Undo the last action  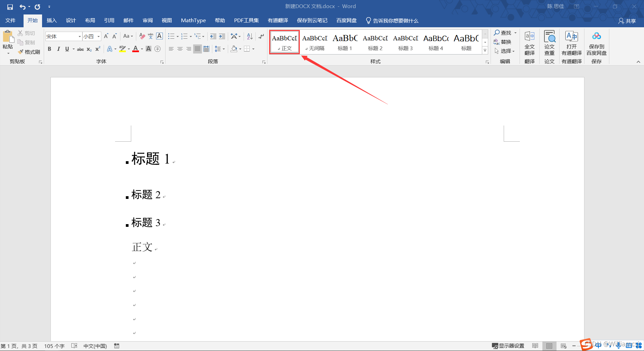tap(23, 7)
